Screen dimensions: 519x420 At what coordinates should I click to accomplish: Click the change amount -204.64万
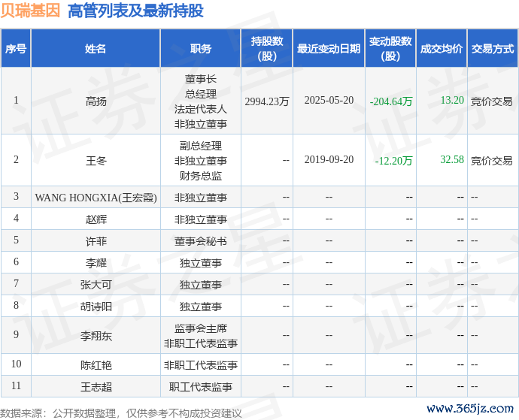(x=391, y=101)
